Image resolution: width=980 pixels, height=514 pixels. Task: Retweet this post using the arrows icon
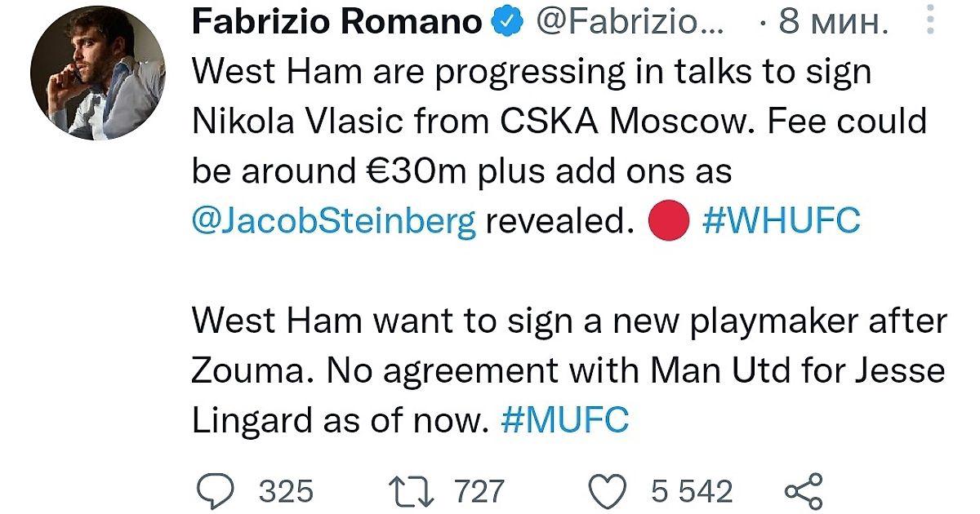[x=413, y=490]
